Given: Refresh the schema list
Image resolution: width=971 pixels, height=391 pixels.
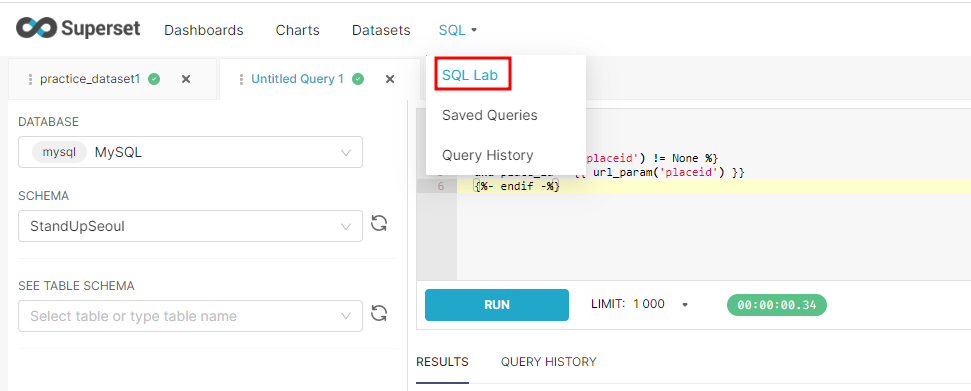Looking at the screenshot, I should click(379, 223).
